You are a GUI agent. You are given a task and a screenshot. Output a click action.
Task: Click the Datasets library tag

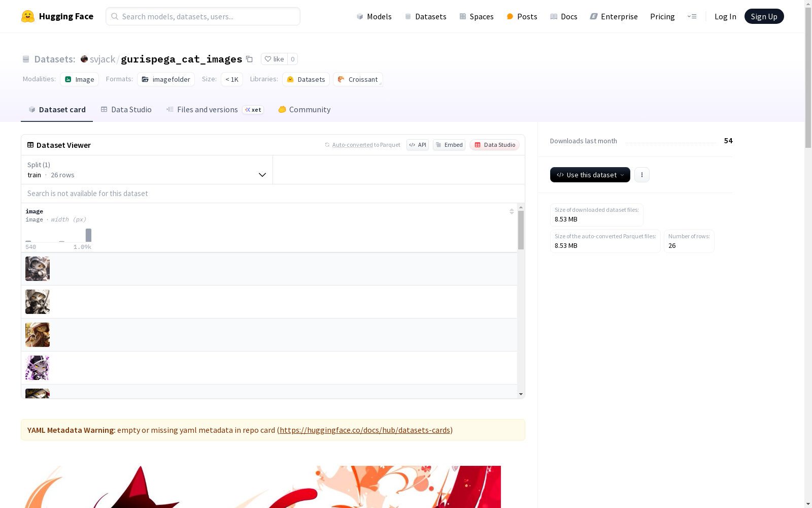tap(306, 79)
